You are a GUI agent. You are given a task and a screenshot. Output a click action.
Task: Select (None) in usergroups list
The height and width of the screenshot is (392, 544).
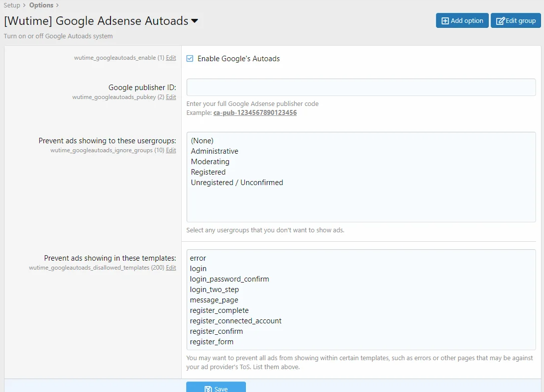pyautogui.click(x=202, y=140)
